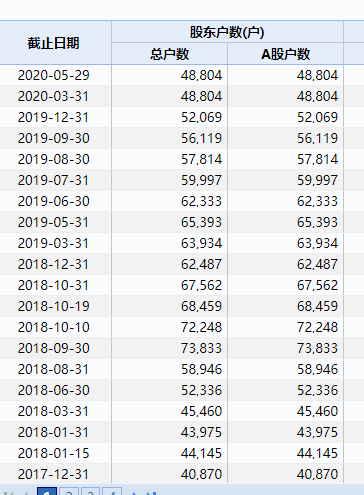This screenshot has height=495, width=364.
Task: Jump to the last page arrow
Action: coord(152,493)
